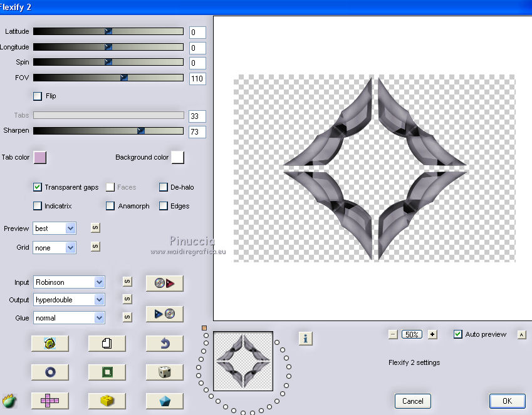Click the Spin slider handle
Screen dimensions: 532x415
pyautogui.click(x=108, y=62)
